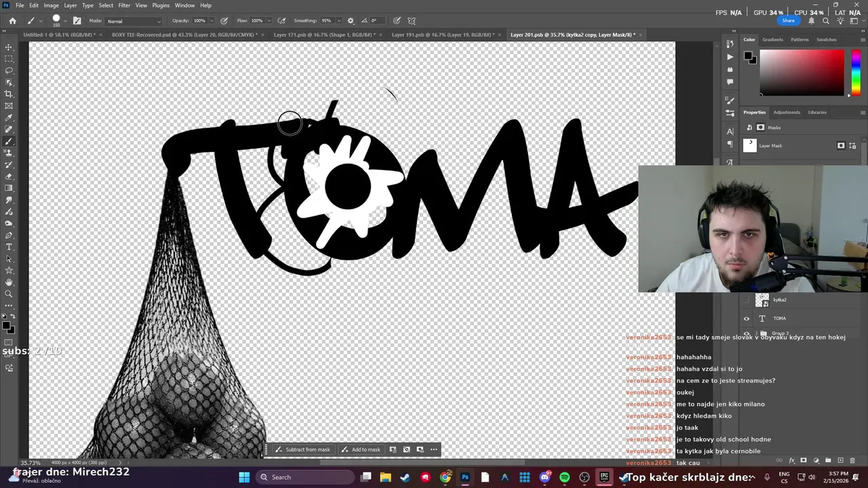Viewport: 868px width, 488px height.
Task: Select the Clone Stamp tool
Action: point(9,153)
